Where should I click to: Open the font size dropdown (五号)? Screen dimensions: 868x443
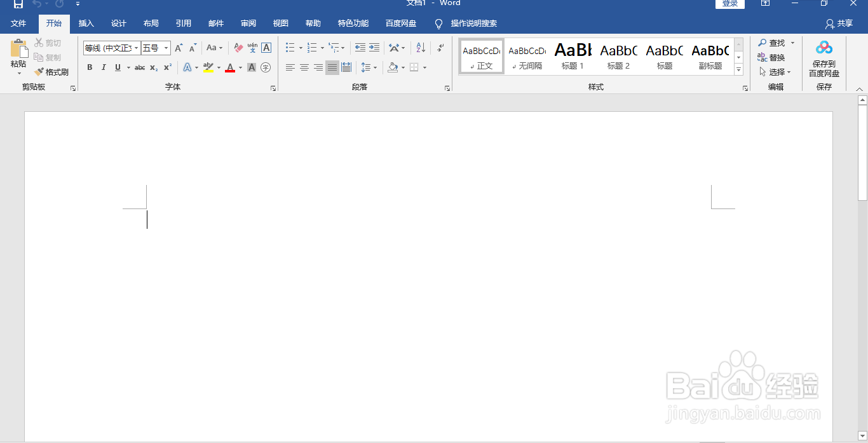(x=166, y=48)
